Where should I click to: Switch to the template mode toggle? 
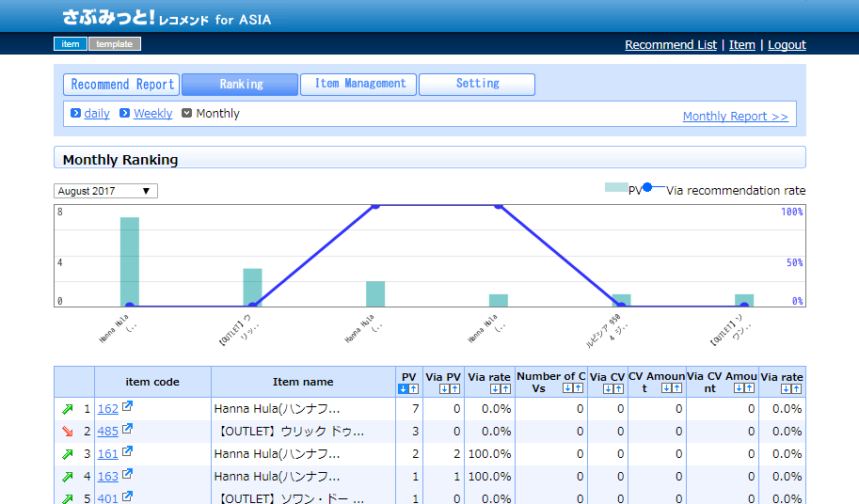coord(114,44)
